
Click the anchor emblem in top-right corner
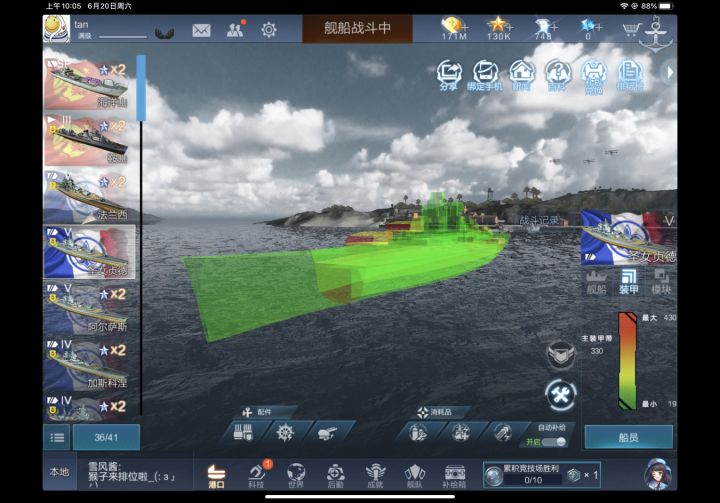[656, 34]
